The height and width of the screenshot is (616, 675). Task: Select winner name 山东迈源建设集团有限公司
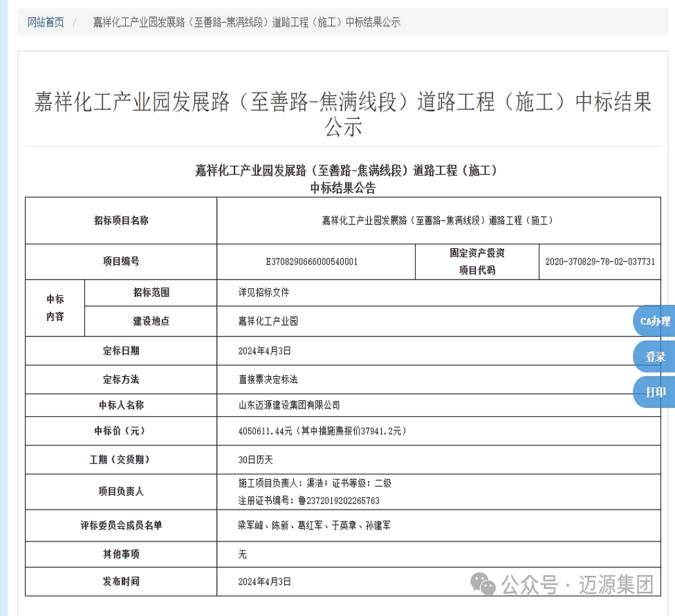tap(289, 405)
